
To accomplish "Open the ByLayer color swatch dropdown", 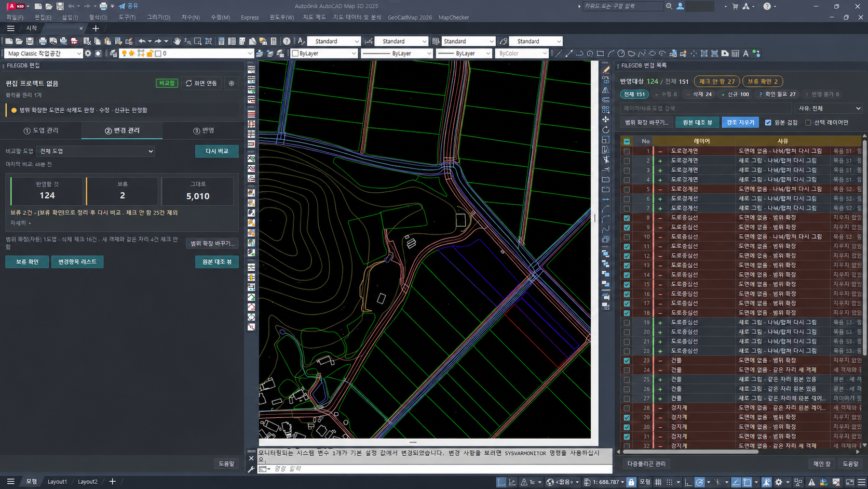I will point(324,54).
